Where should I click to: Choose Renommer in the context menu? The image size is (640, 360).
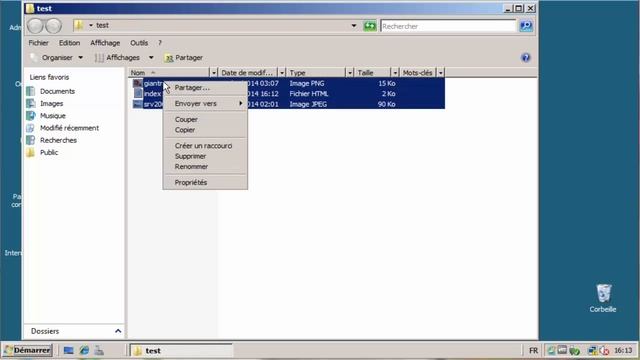205,167
